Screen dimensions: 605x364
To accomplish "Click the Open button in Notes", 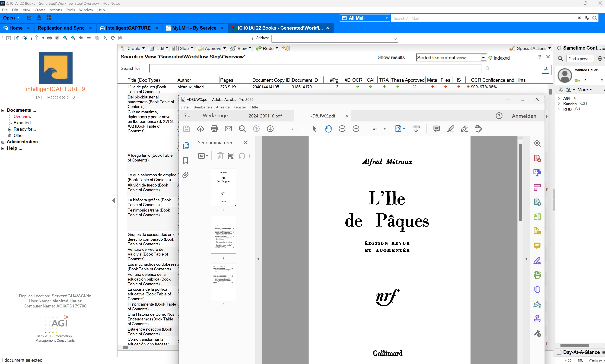I will [x=11, y=18].
